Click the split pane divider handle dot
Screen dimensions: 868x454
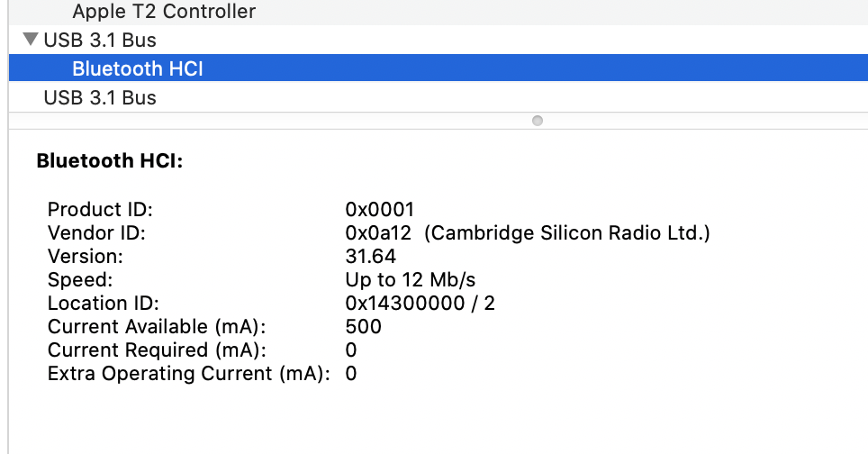click(537, 120)
